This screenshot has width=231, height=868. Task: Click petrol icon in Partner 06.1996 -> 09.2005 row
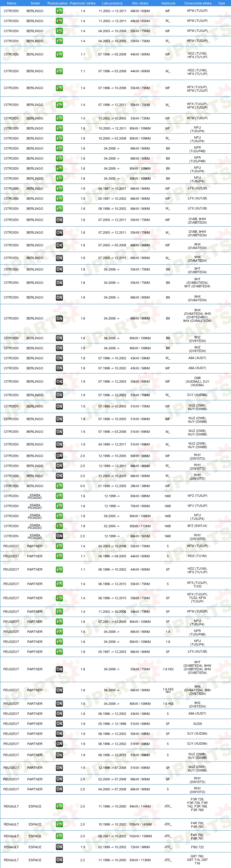59,556
